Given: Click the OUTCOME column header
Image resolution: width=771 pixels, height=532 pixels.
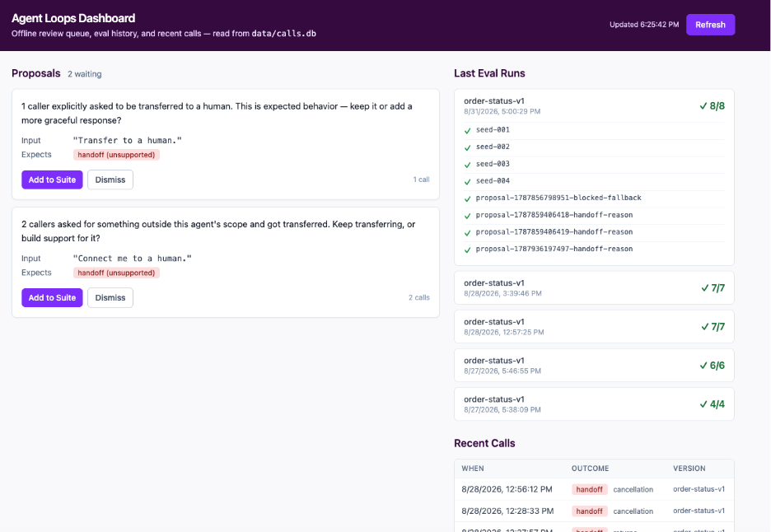Looking at the screenshot, I should tap(590, 469).
